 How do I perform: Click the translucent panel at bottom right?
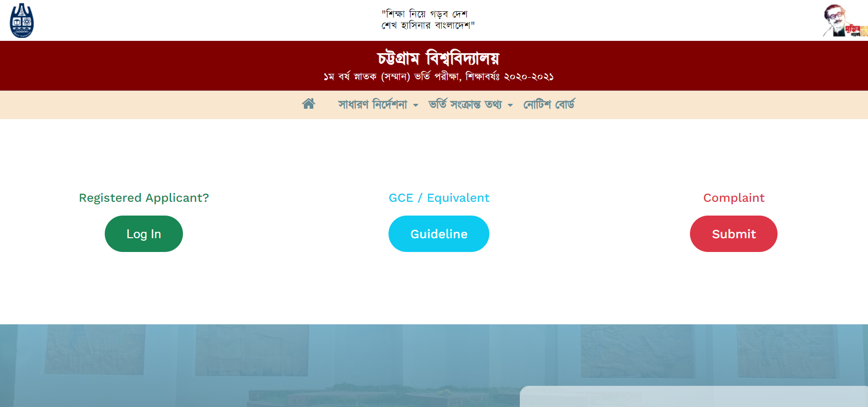694,397
